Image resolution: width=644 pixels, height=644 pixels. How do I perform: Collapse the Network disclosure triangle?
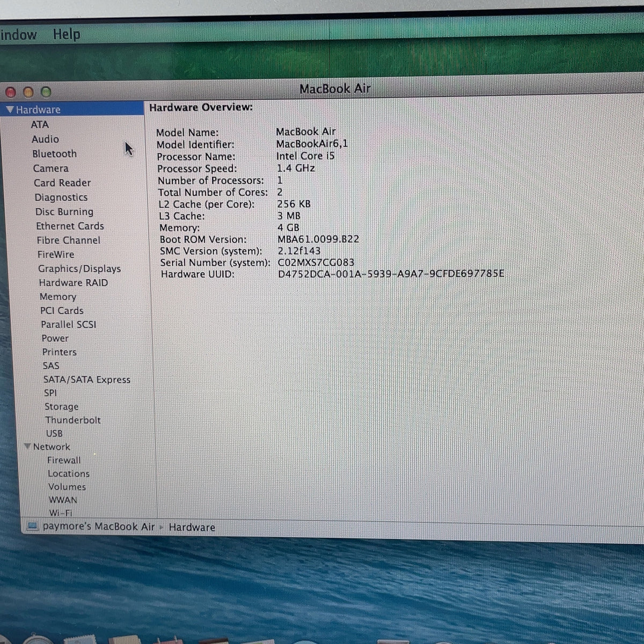pyautogui.click(x=27, y=447)
